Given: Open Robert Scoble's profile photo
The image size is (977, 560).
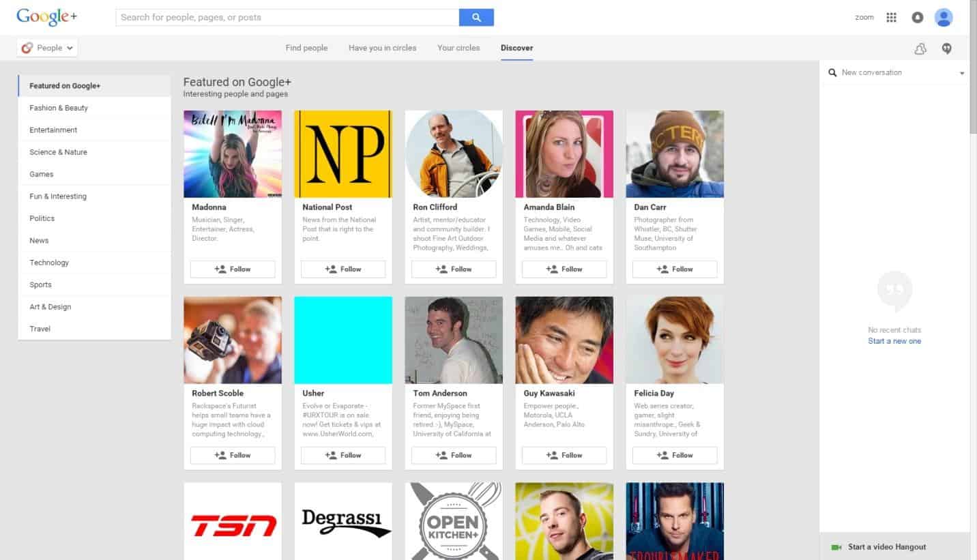Looking at the screenshot, I should coord(233,340).
